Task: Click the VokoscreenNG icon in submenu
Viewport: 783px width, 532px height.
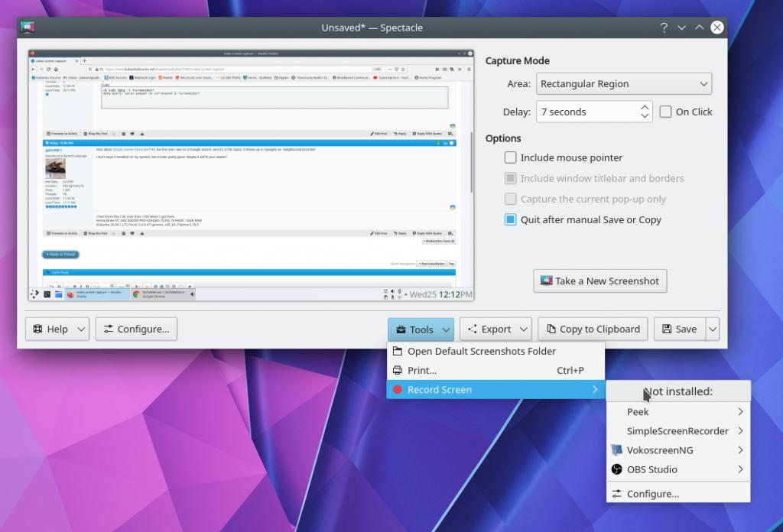Action: click(x=617, y=450)
